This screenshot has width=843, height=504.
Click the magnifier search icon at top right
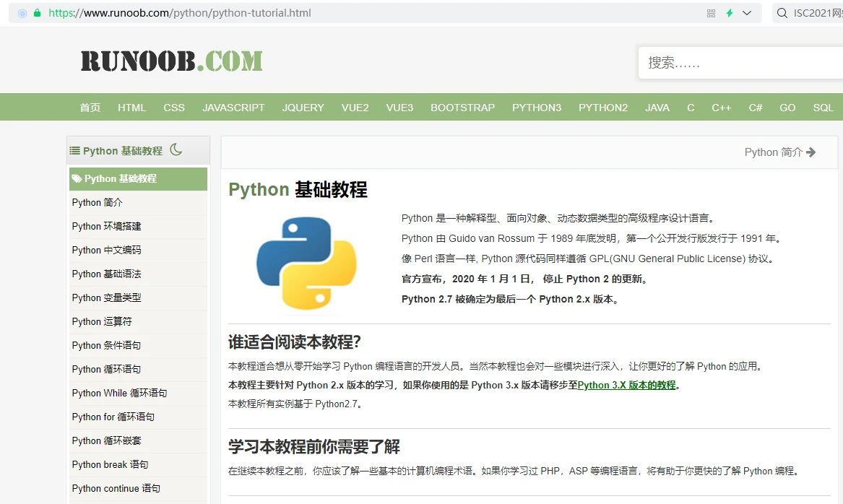[x=782, y=13]
